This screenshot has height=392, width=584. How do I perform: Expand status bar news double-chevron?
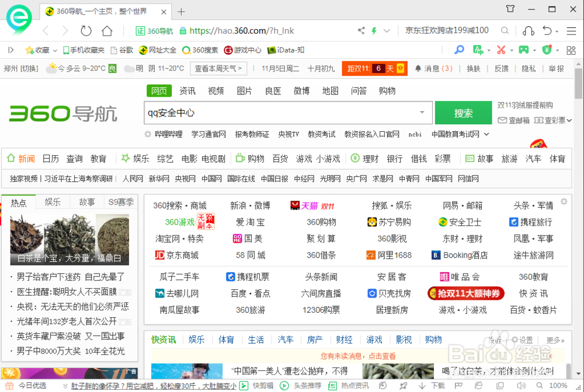pyautogui.click(x=65, y=386)
